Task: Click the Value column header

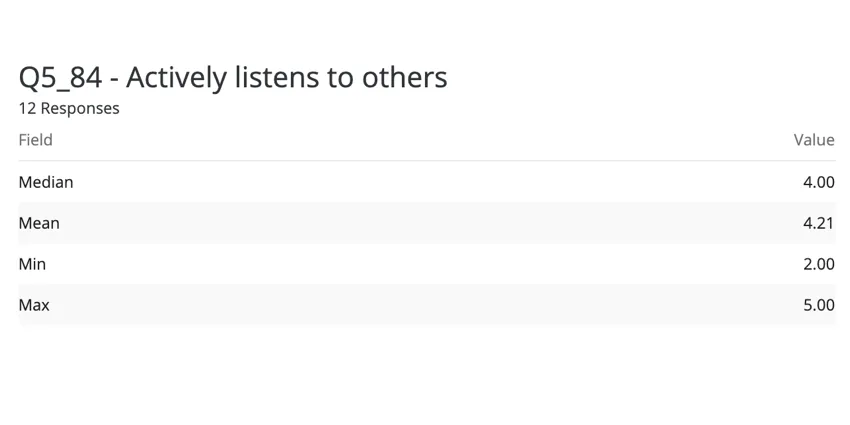Action: (x=814, y=140)
